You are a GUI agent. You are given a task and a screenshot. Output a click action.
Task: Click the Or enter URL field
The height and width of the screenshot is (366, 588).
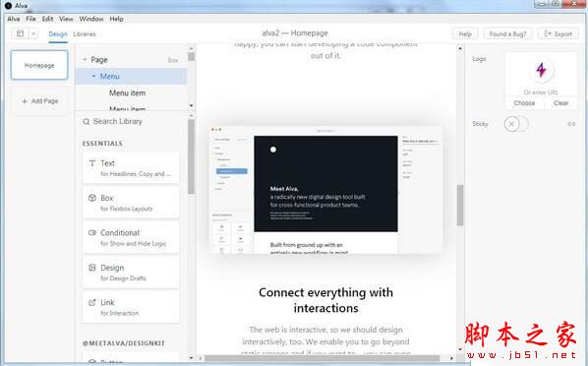pos(541,92)
